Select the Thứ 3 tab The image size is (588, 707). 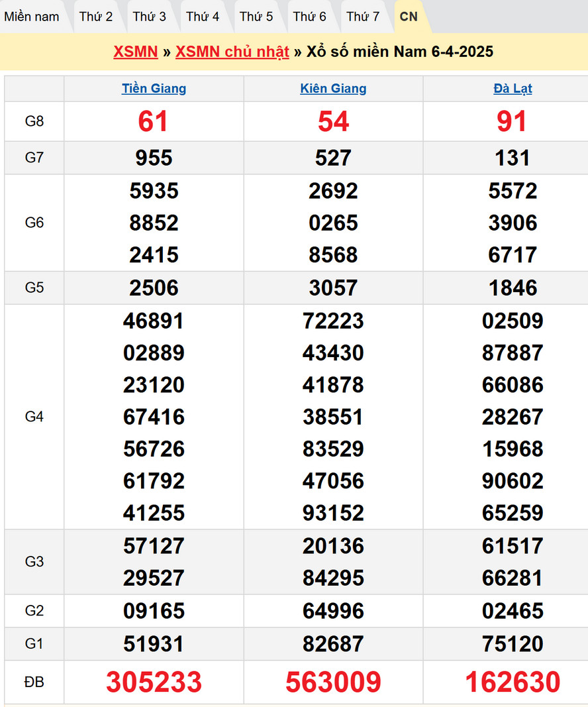click(150, 17)
